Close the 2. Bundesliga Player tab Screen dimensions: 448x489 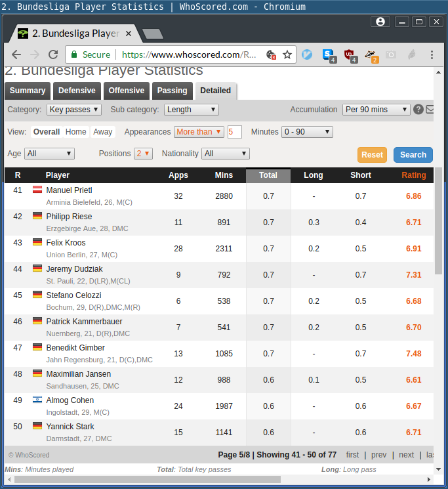(129, 33)
